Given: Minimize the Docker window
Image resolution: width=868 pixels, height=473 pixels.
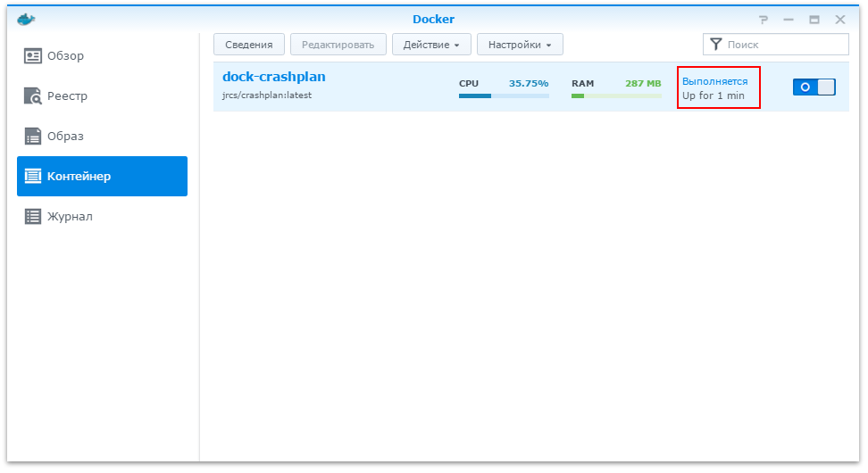Looking at the screenshot, I should pos(789,20).
